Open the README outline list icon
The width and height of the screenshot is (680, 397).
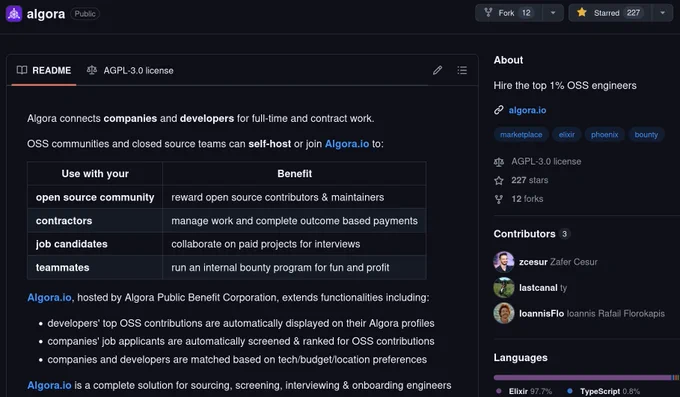[x=462, y=70]
